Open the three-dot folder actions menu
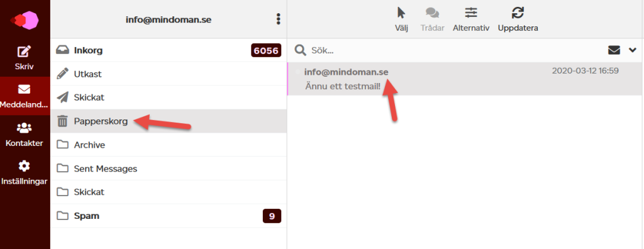Image resolution: width=644 pixels, height=249 pixels. click(279, 19)
